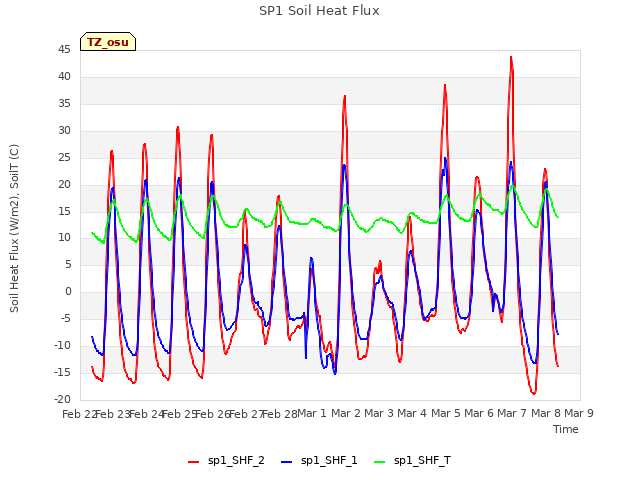Click the red peak on Mar 2 near 36

point(345,96)
